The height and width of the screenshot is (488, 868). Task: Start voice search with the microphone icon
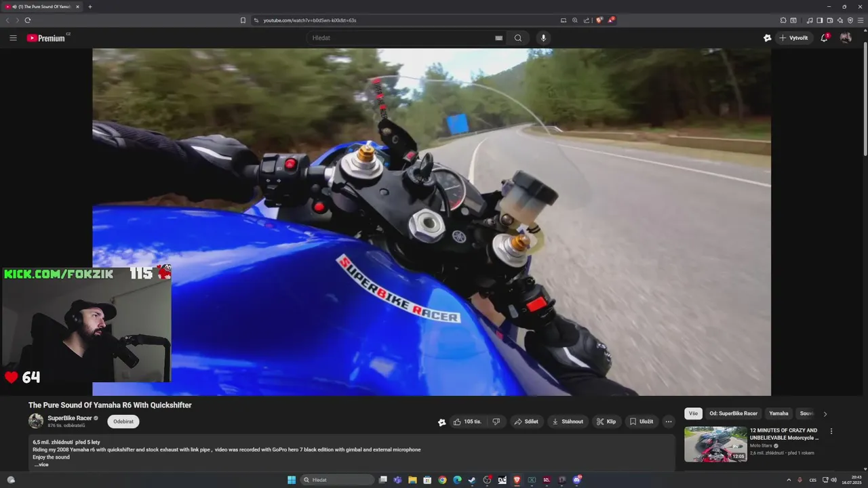(543, 38)
